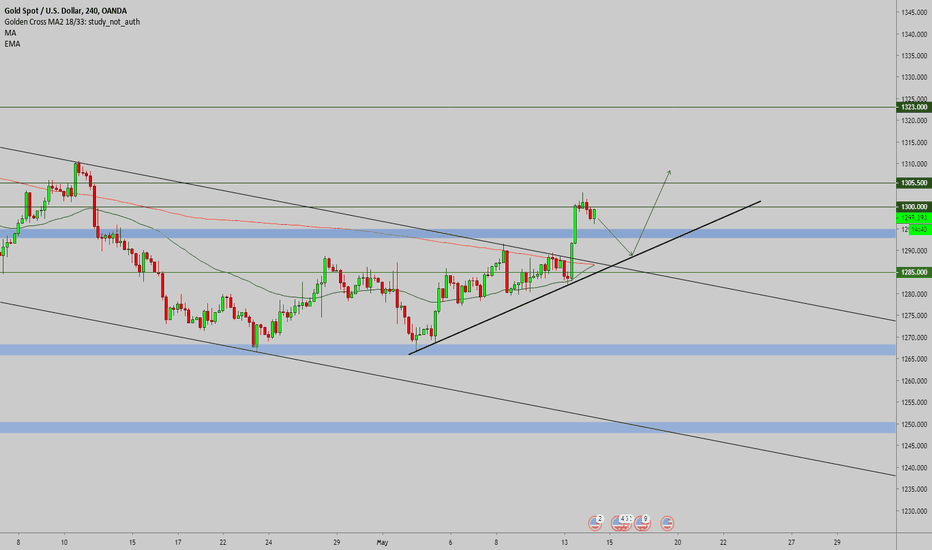Click the 1285.000 horizontal line price label
Viewport: 932px width, 550px height.
tap(914, 272)
